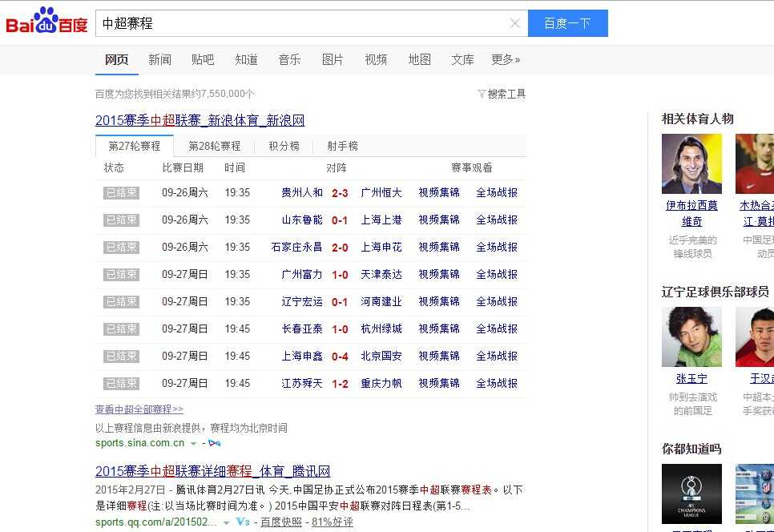Open 视频集锦 for 上海申鑫 vs 北京国安
The width and height of the screenshot is (774, 532).
click(x=439, y=356)
